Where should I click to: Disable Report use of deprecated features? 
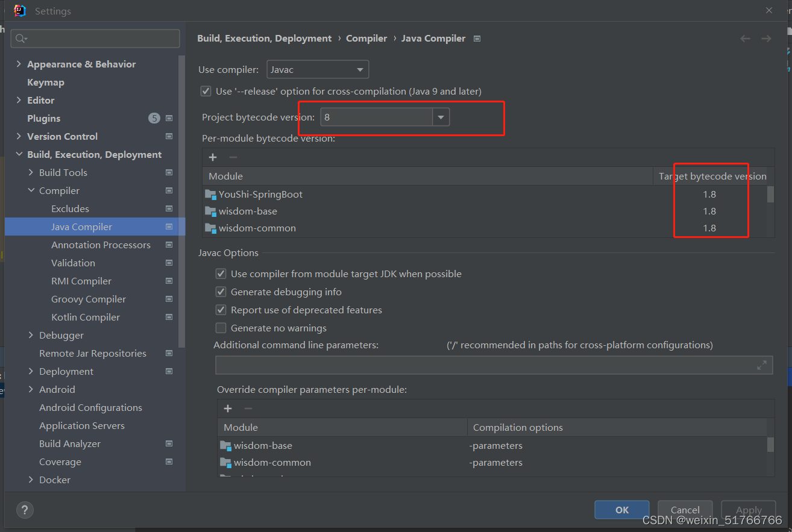221,310
